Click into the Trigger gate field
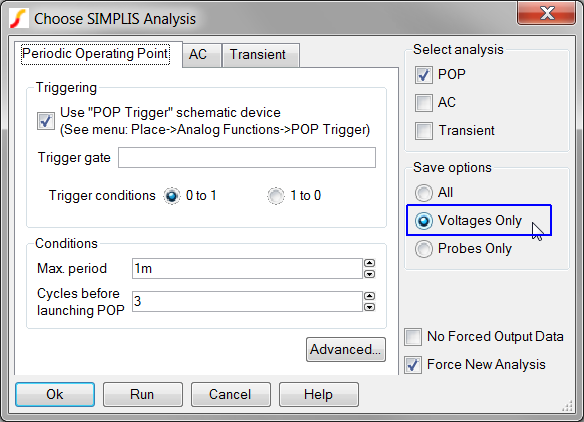This screenshot has width=584, height=422. [247, 158]
